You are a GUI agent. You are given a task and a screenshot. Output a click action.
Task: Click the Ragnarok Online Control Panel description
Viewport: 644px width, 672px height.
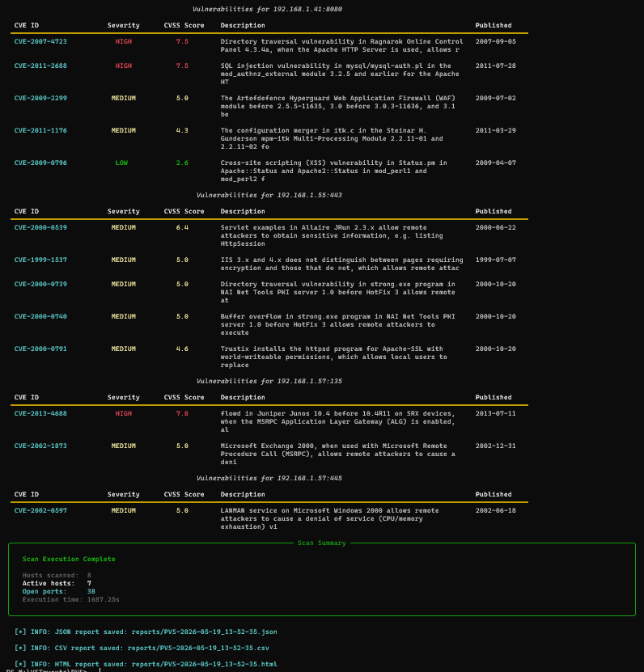click(x=341, y=45)
